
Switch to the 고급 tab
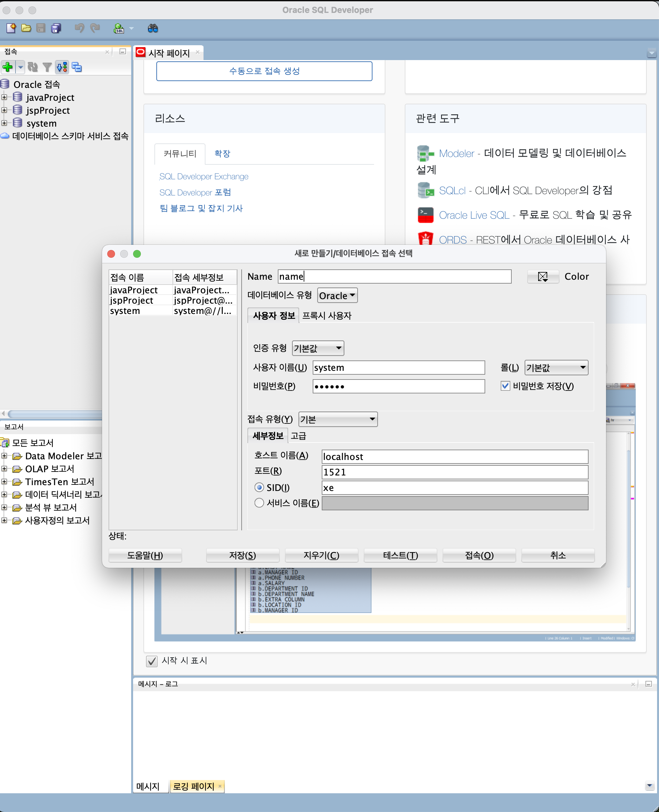298,436
